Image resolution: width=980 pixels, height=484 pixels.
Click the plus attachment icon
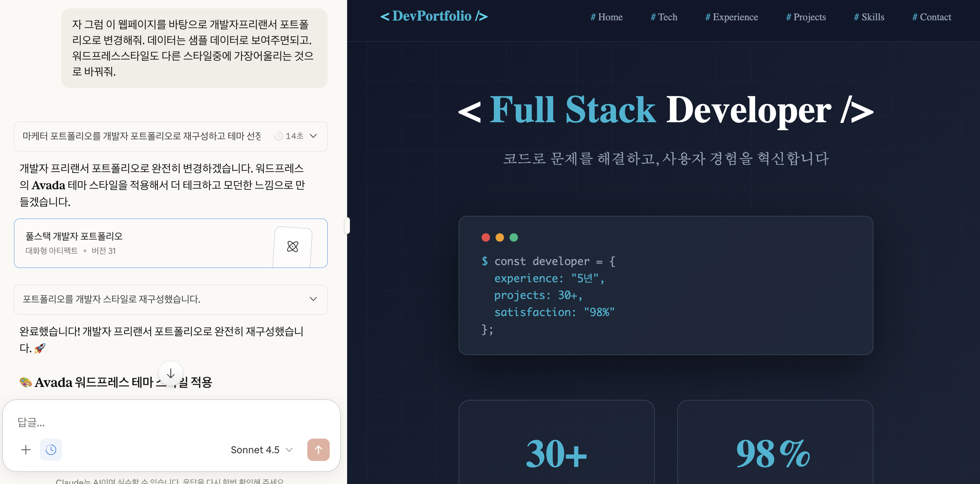click(26, 449)
